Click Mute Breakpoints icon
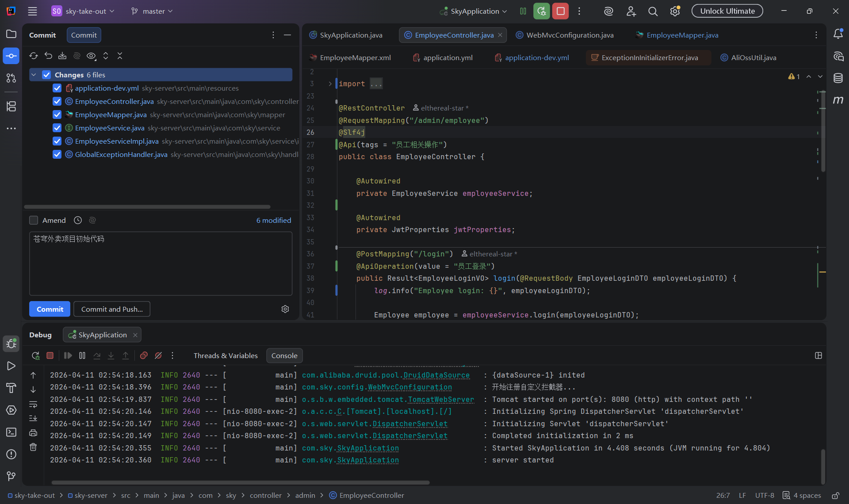849x504 pixels. [158, 355]
